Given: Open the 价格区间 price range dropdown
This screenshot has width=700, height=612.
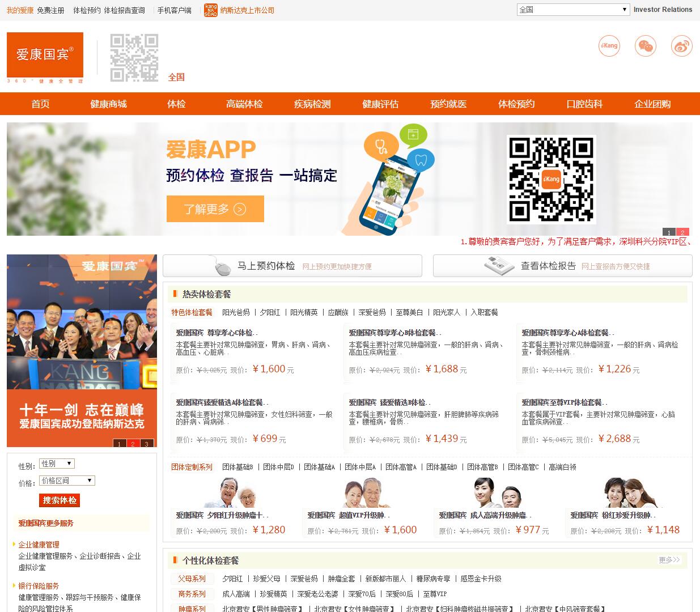Looking at the screenshot, I should (x=67, y=481).
